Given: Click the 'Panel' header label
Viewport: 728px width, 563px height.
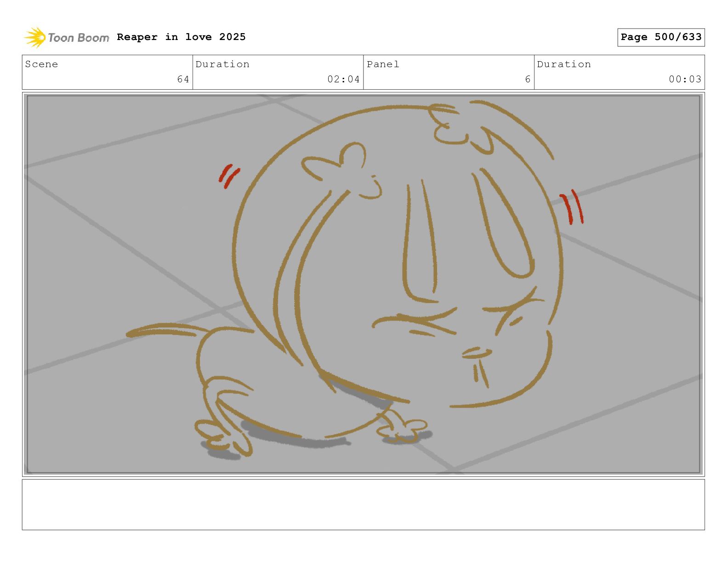Looking at the screenshot, I should click(383, 64).
